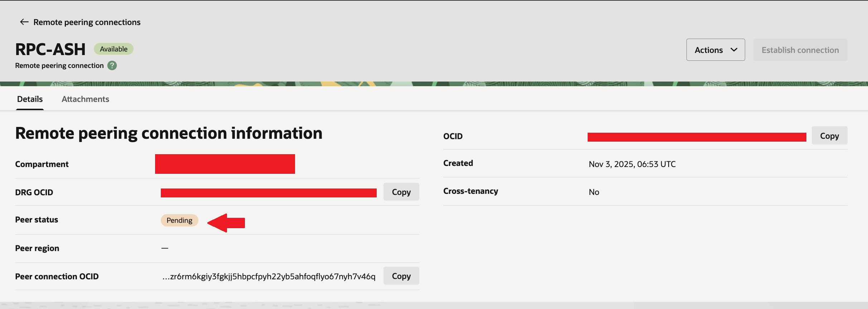The image size is (868, 309).
Task: Copy the OCID value
Action: (x=829, y=136)
